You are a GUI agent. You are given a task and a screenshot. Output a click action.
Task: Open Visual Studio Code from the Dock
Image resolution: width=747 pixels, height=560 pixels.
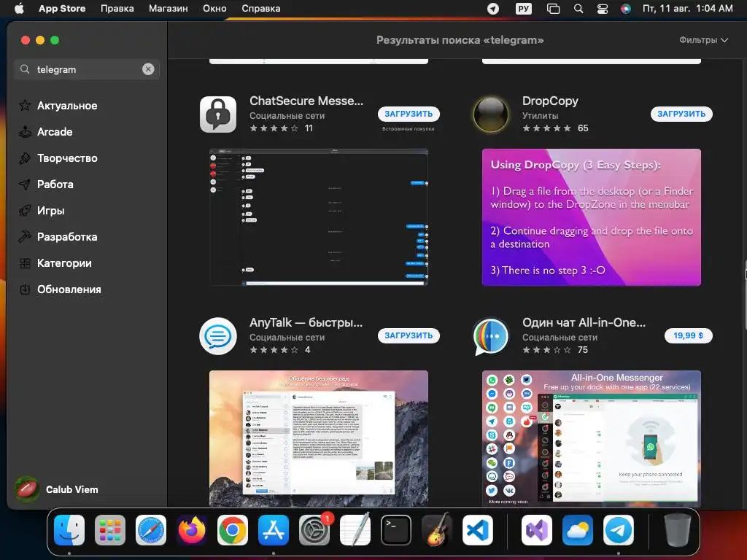(478, 530)
